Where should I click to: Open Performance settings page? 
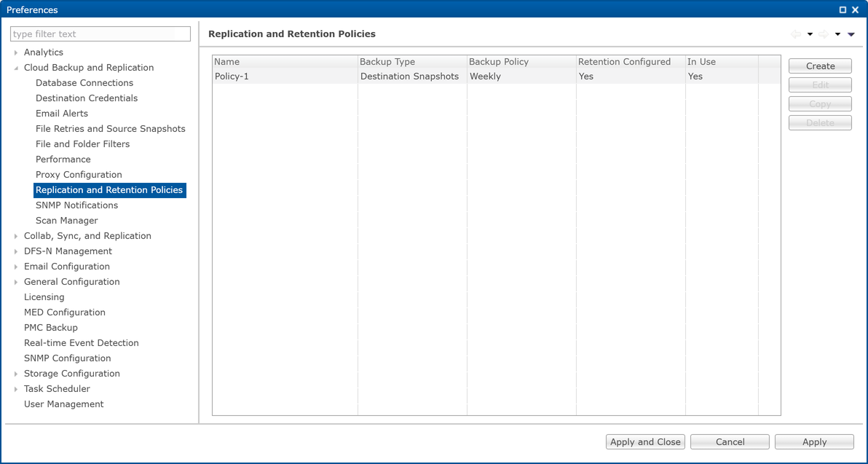[63, 159]
